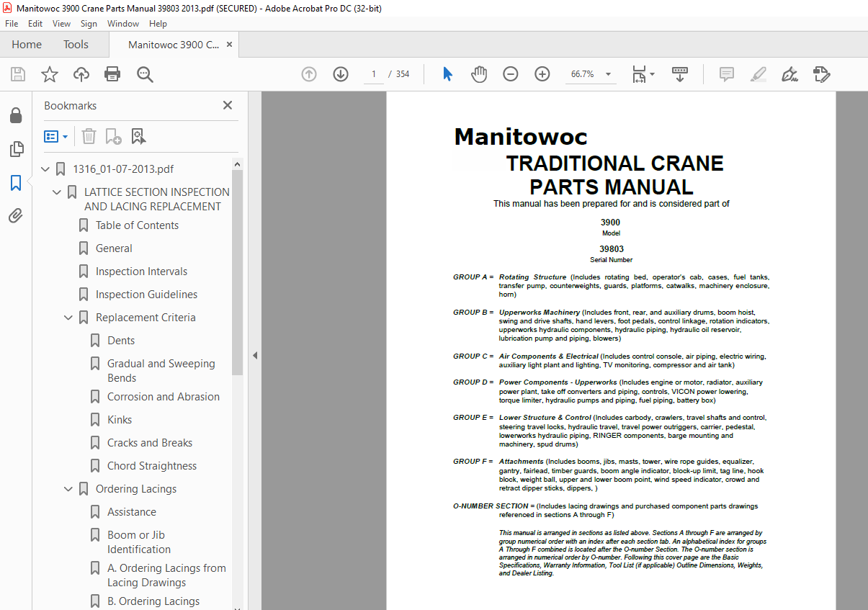Open Table of Contents bookmark
Viewport: 868px width, 610px height.
[x=137, y=225]
